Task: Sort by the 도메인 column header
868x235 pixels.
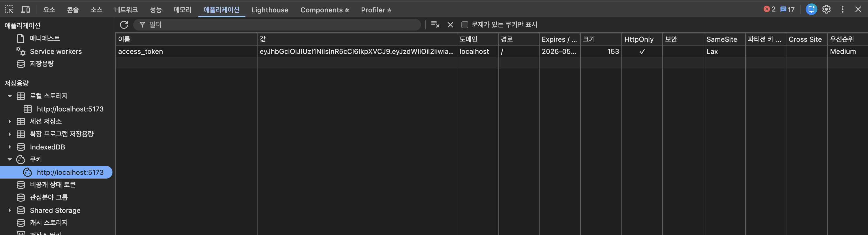Action: coord(478,39)
